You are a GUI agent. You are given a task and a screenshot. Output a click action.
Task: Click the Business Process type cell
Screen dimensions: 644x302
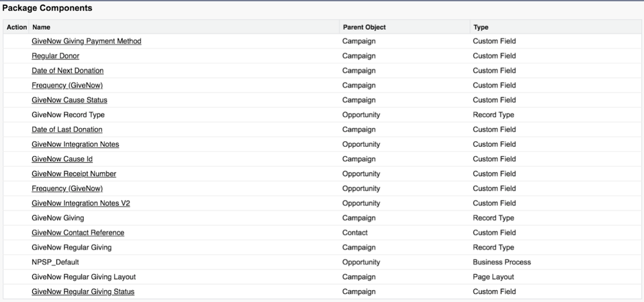502,262
